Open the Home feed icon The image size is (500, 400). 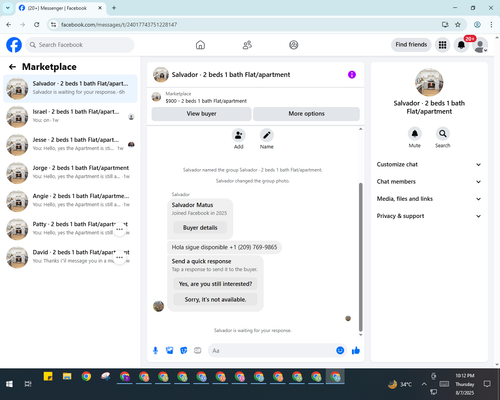tap(200, 45)
